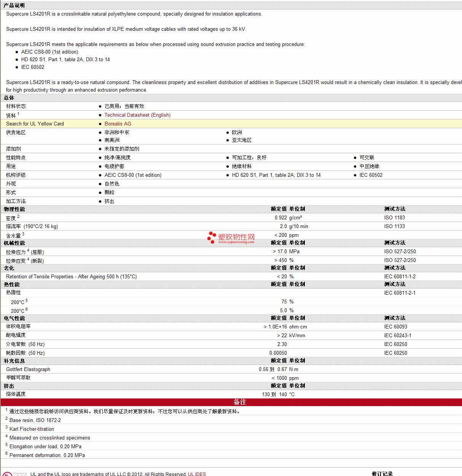
Task: Click the 补充信息 section header
Action: pos(14,361)
